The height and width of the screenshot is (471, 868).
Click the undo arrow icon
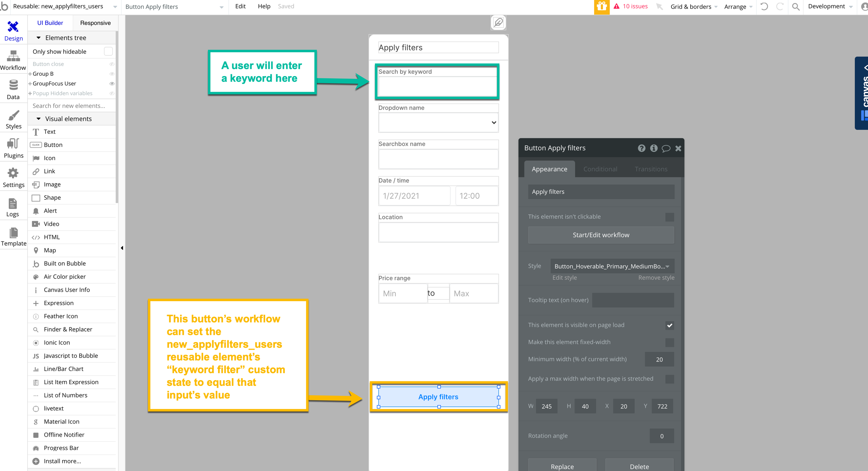click(x=764, y=6)
